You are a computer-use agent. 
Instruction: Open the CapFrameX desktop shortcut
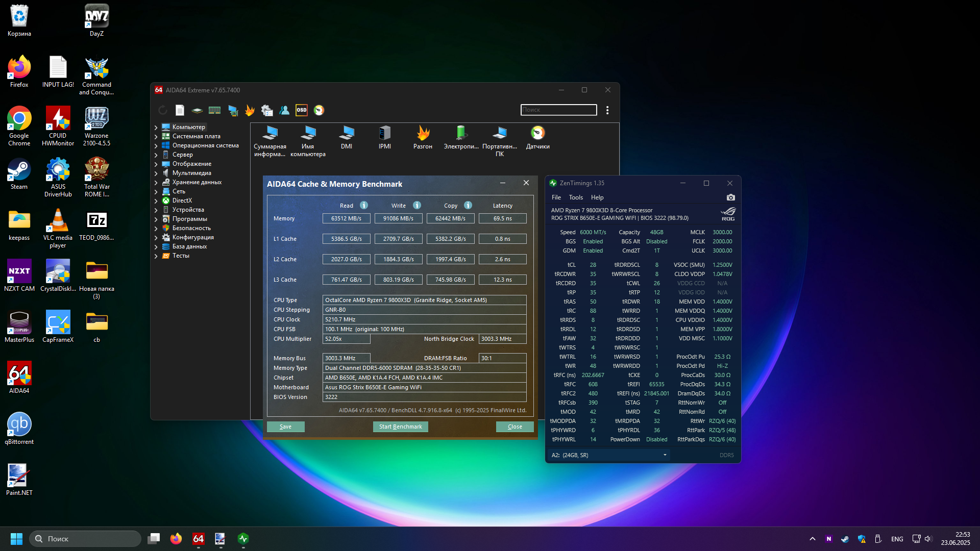[x=58, y=327]
